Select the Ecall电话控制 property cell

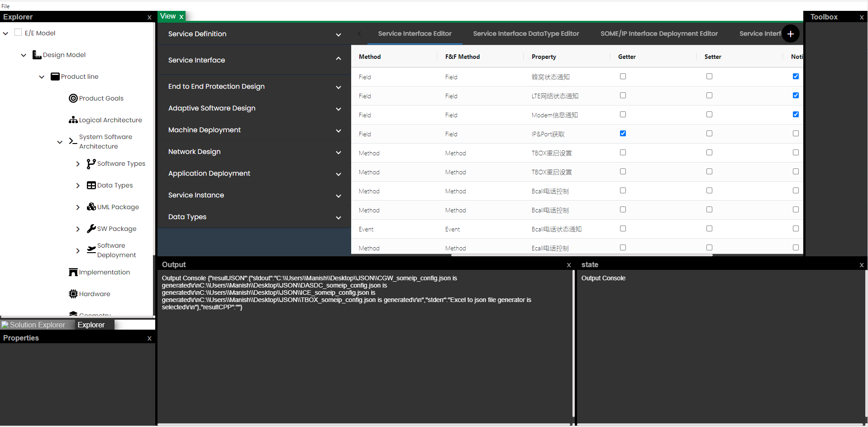click(x=550, y=248)
